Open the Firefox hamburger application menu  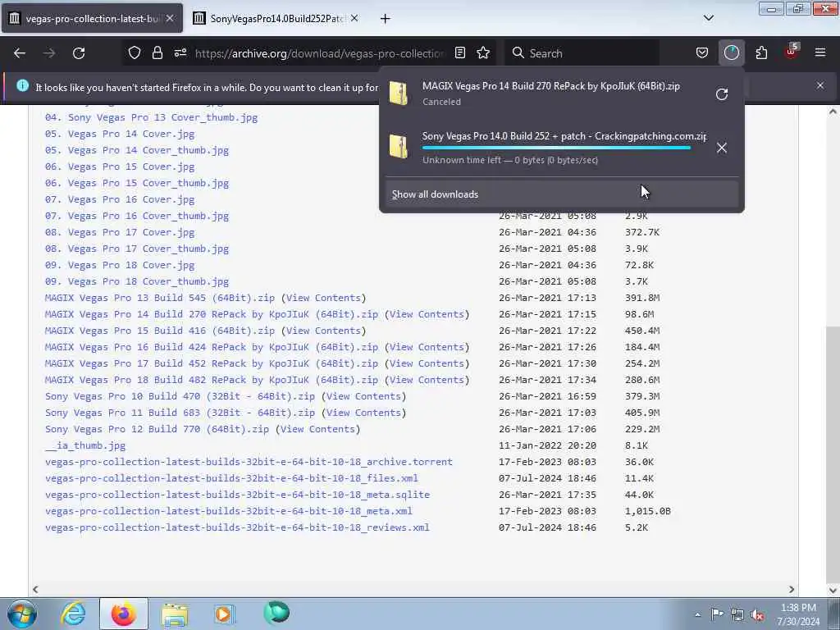tap(820, 53)
